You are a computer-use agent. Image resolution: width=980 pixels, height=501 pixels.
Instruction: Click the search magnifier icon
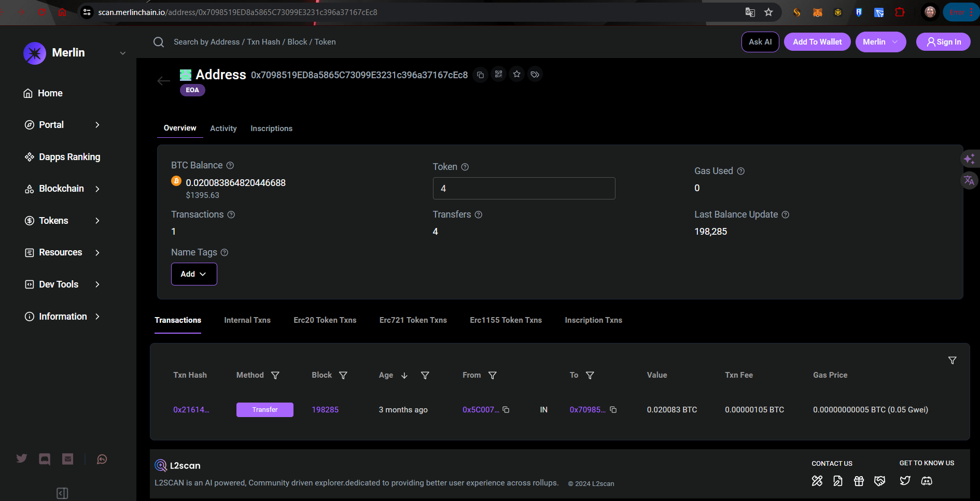coord(159,42)
